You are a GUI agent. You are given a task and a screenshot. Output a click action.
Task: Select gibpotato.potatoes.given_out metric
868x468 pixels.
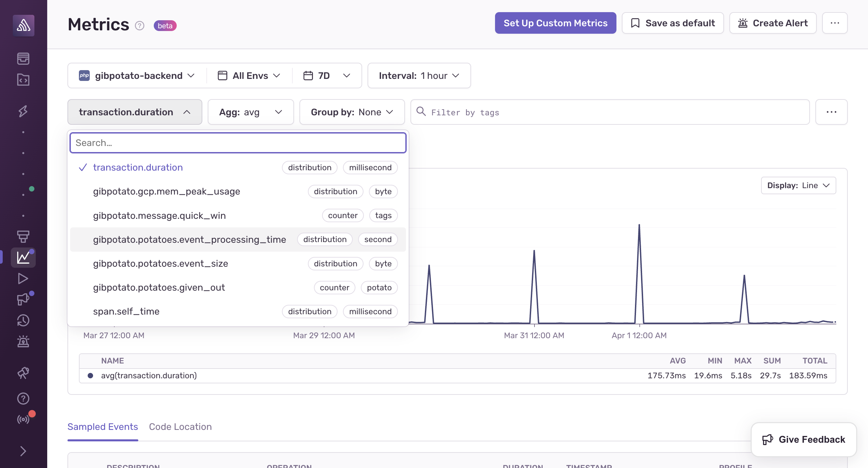[238, 288]
